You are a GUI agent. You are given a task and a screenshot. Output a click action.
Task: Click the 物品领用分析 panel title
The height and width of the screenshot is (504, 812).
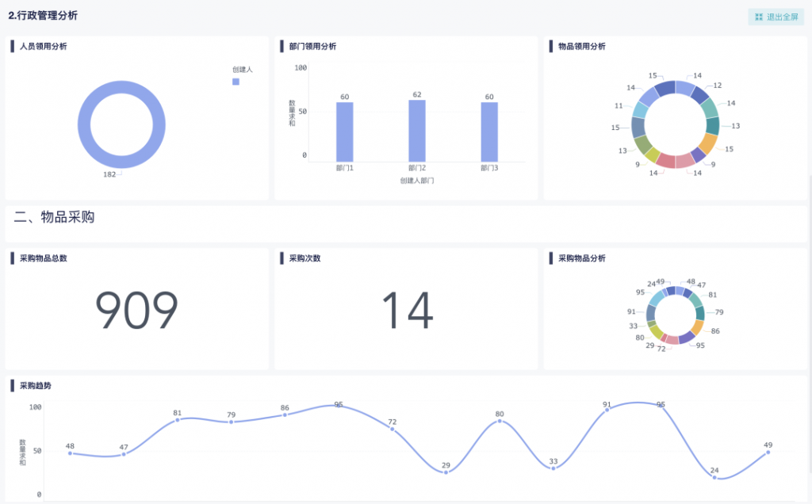[x=581, y=47]
